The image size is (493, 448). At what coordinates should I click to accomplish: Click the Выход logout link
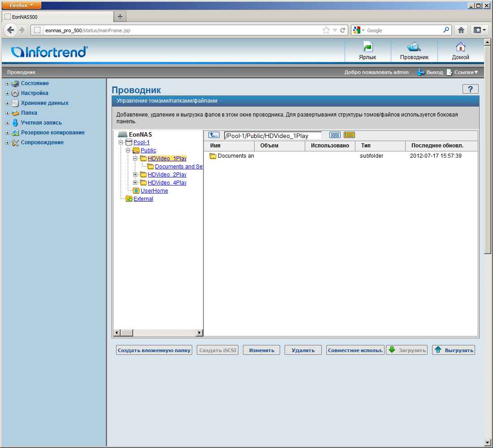430,72
